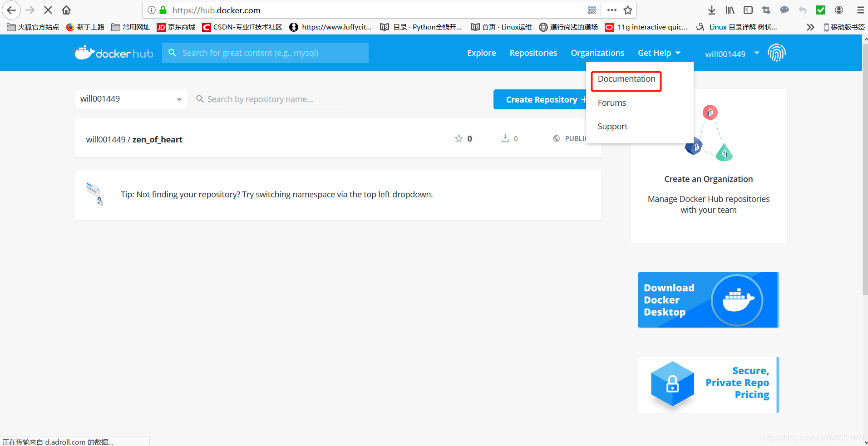Click the Create Repository button
The width and height of the screenshot is (868, 446).
click(x=540, y=99)
